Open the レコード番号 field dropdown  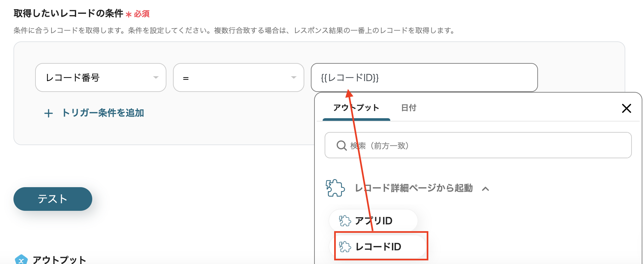click(100, 77)
